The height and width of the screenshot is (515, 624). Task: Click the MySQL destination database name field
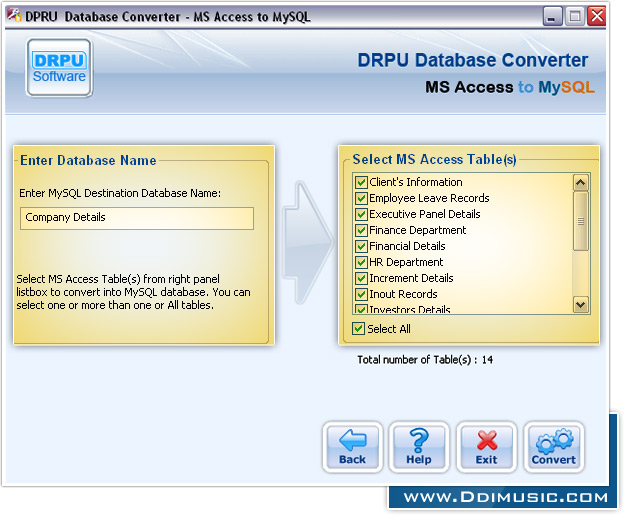(x=137, y=218)
